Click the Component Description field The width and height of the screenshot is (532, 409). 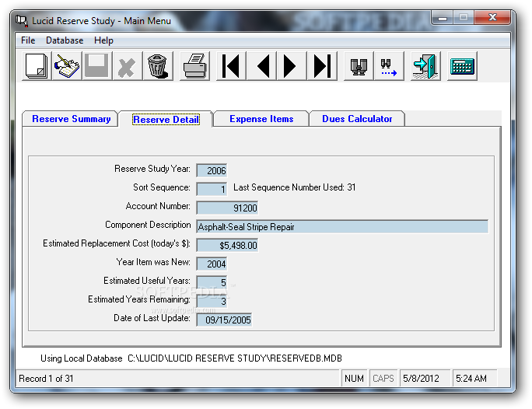342,226
